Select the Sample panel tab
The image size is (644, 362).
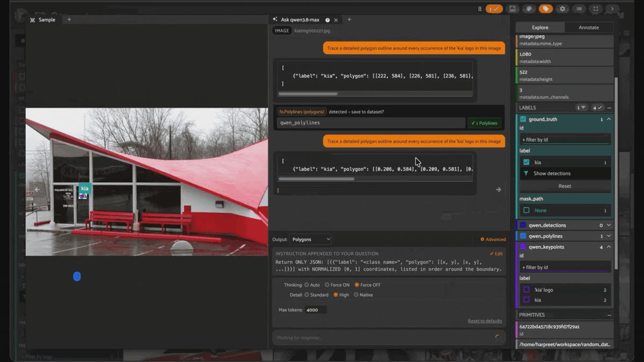(43, 20)
